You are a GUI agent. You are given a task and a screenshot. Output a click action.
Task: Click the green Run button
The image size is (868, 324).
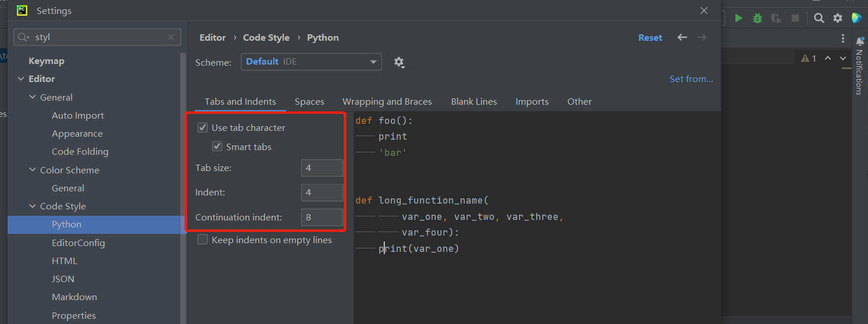click(x=738, y=18)
